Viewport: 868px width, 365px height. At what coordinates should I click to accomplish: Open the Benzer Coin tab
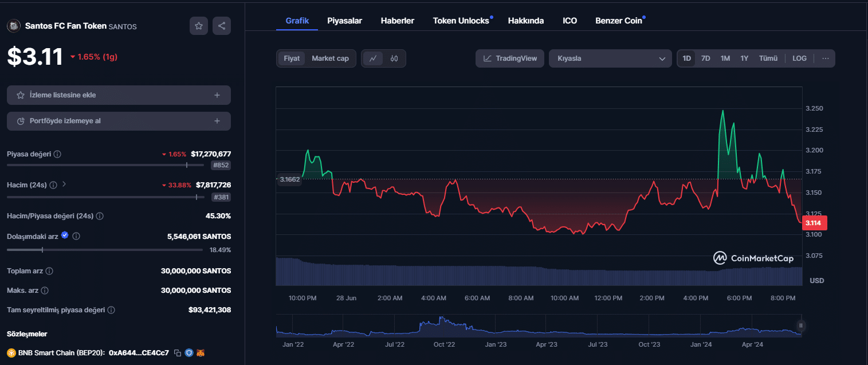coord(619,21)
